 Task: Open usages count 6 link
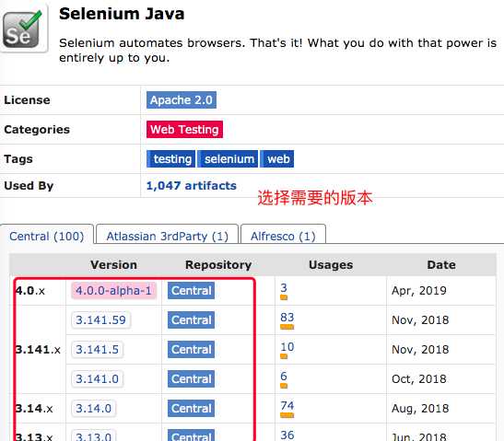284,377
